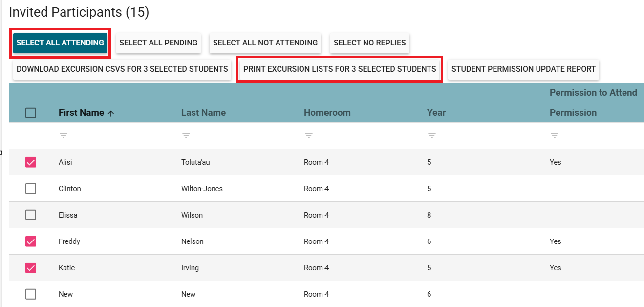
Task: Open Student Permission Update Report
Action: point(523,69)
